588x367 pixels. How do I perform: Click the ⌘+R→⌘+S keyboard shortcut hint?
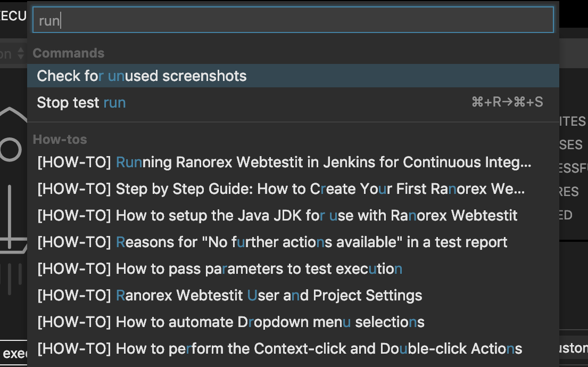tap(507, 102)
